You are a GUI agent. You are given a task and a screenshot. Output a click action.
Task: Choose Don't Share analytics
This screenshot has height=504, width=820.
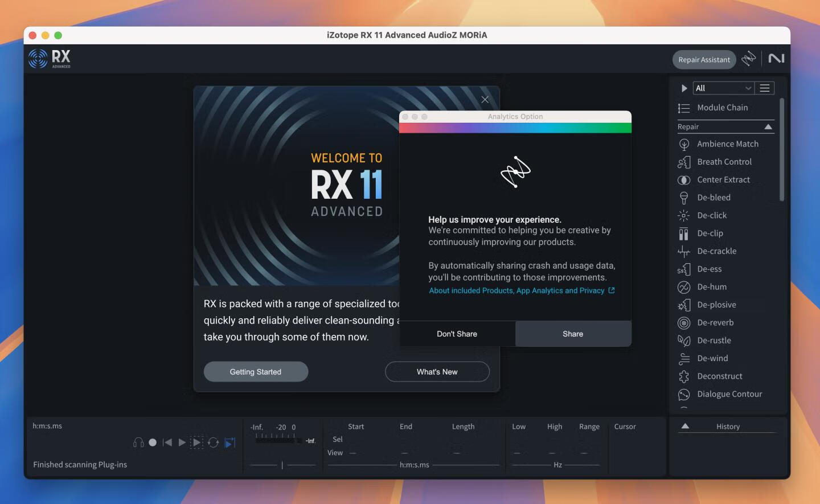(457, 334)
